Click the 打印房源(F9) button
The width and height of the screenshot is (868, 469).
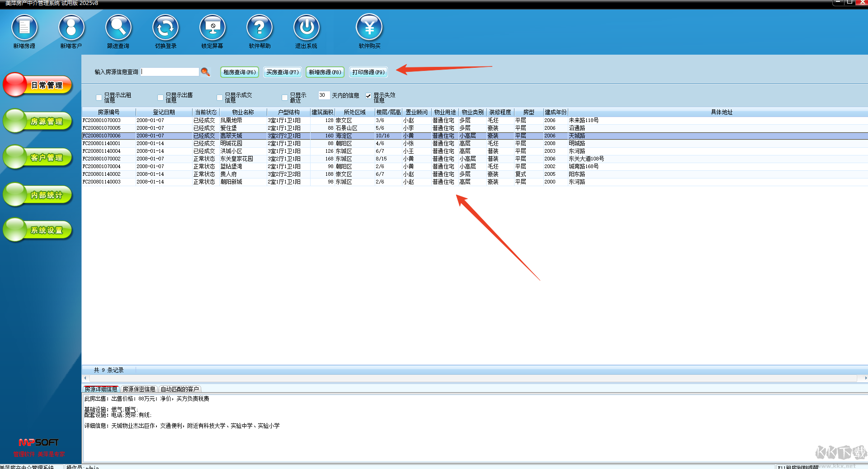click(x=368, y=72)
